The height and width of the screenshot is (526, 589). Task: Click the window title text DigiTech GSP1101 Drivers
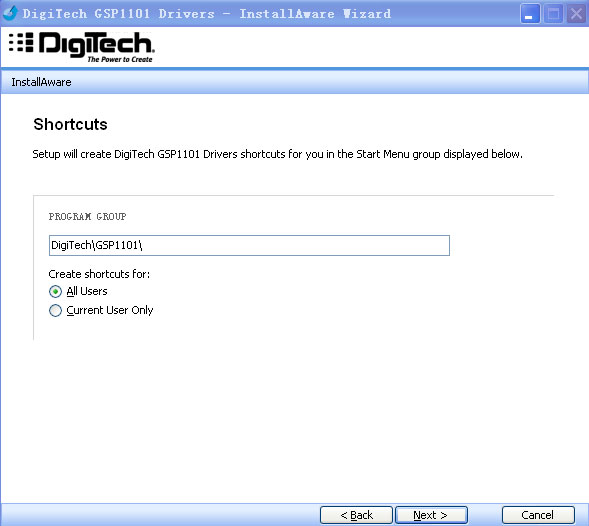click(118, 14)
